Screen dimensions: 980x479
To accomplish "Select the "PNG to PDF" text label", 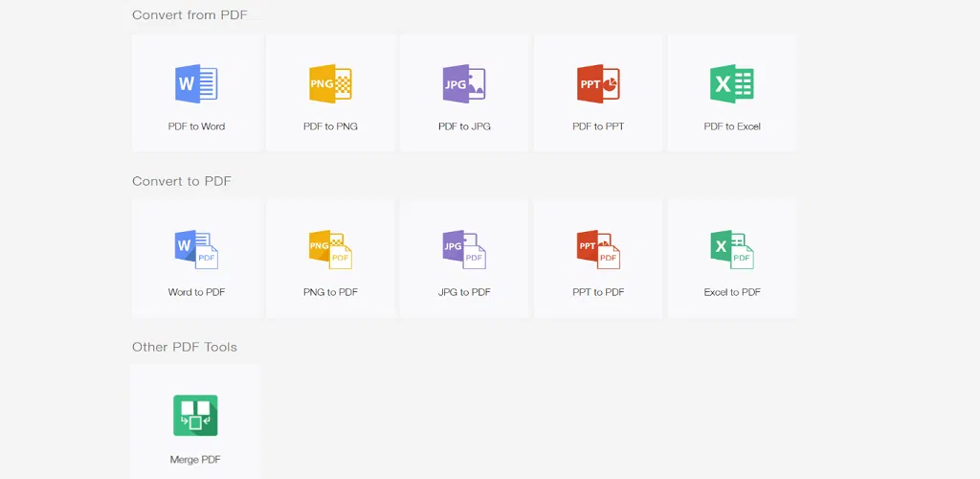I will coord(330,292).
